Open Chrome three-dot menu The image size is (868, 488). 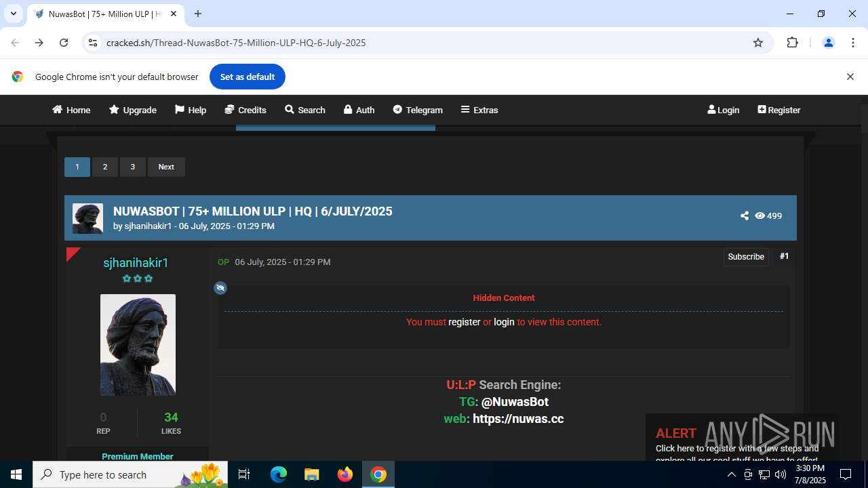(x=853, y=43)
